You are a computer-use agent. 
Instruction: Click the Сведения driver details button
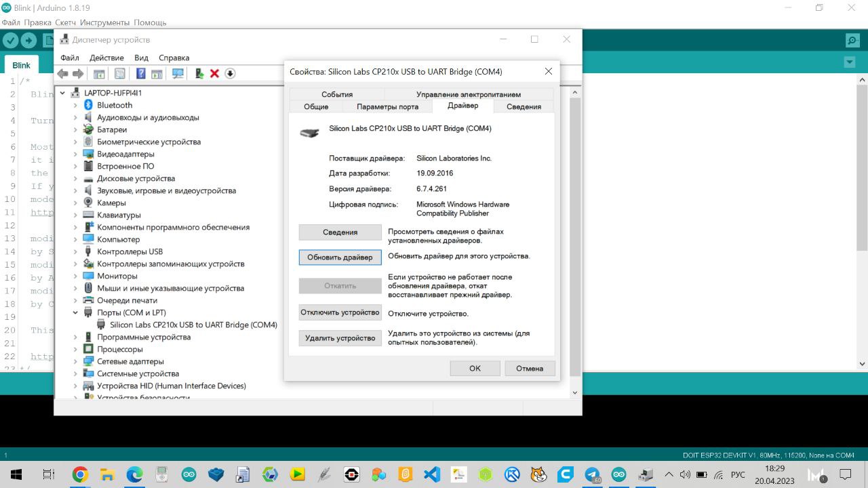coord(340,232)
